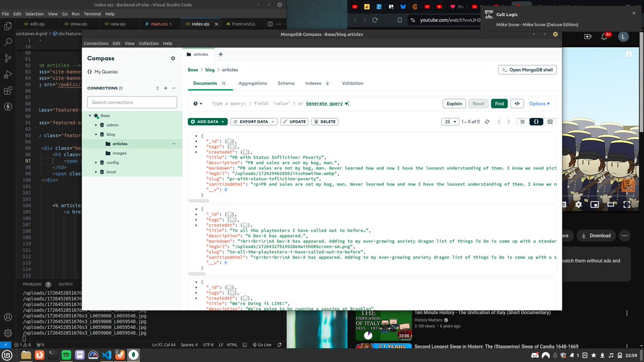Go to next page of documents

509,122
